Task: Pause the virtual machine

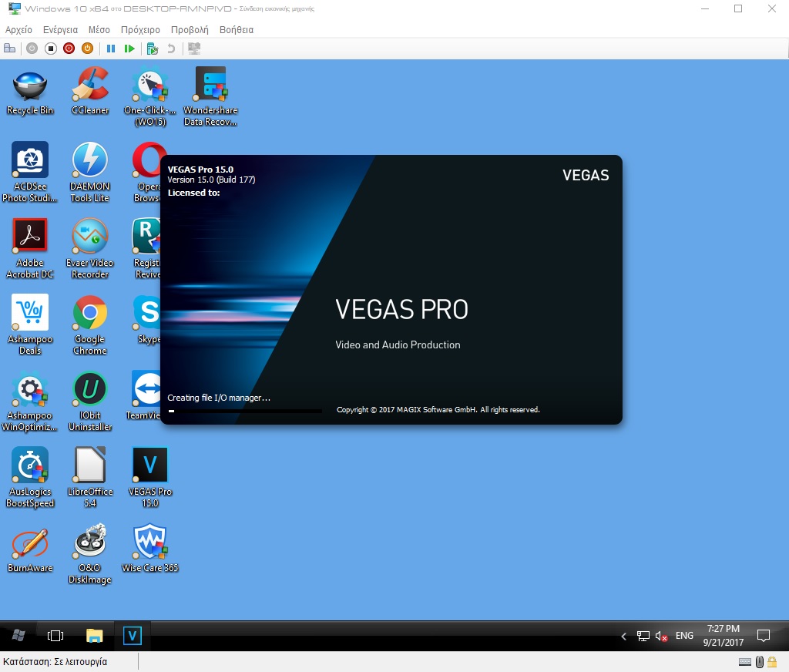Action: (111, 49)
